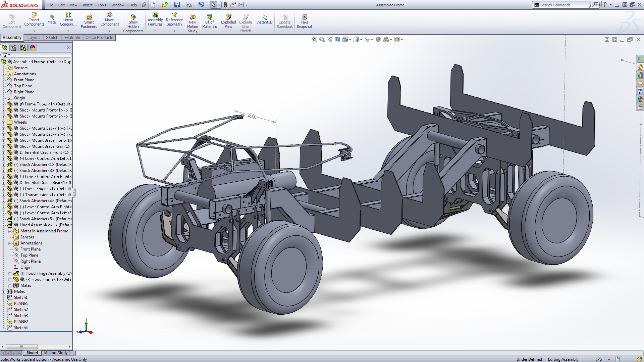Click the Edit Appearance color ball
644x362 pixels.
(378, 39)
